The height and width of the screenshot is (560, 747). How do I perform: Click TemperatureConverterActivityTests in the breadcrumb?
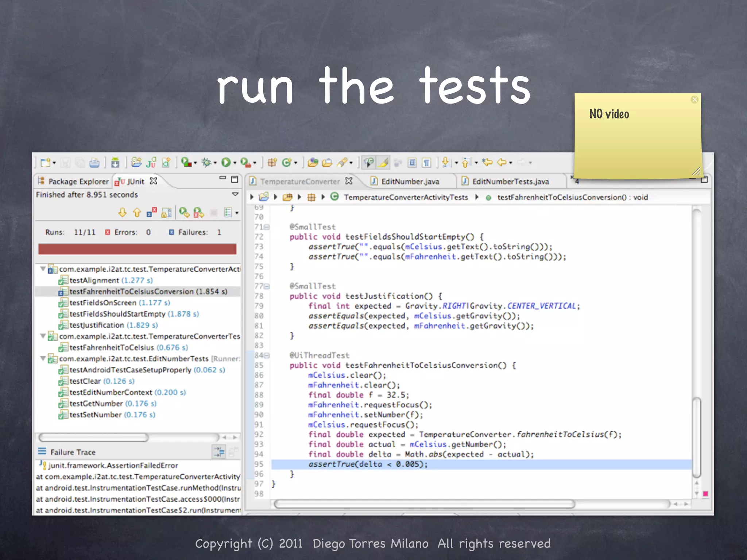pyautogui.click(x=405, y=197)
